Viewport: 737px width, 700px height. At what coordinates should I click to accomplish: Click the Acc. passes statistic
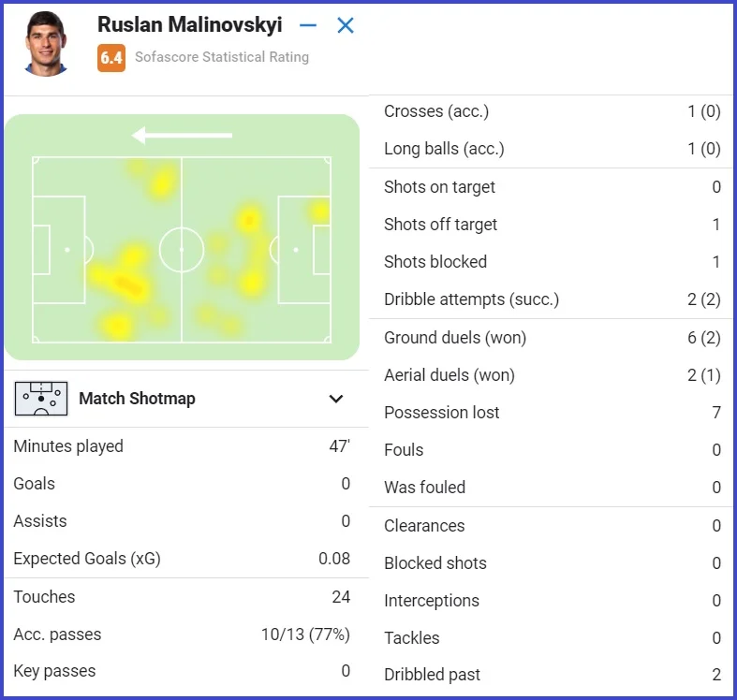coord(182,634)
